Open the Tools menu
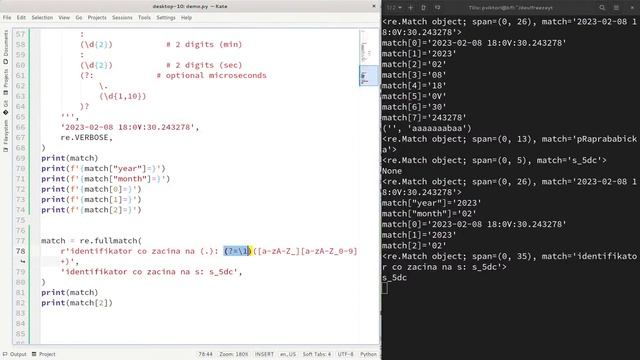 [x=144, y=18]
